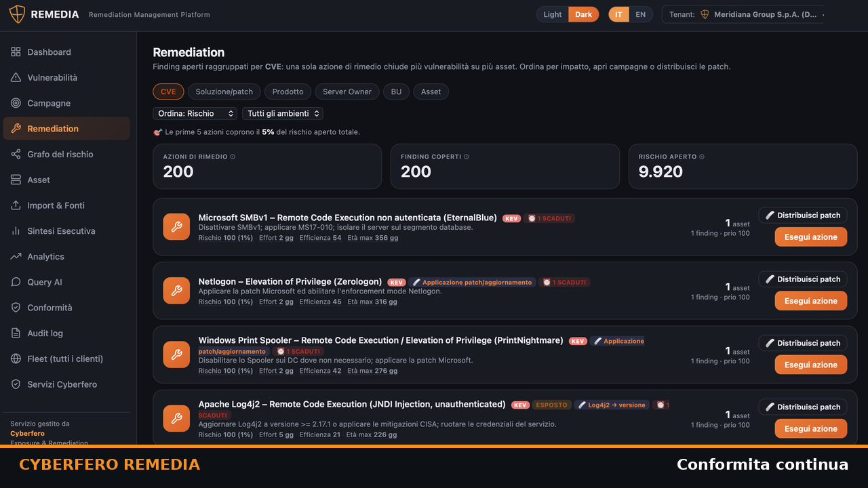Open Analytics in the sidebar
The width and height of the screenshot is (868, 488).
(x=66, y=256)
